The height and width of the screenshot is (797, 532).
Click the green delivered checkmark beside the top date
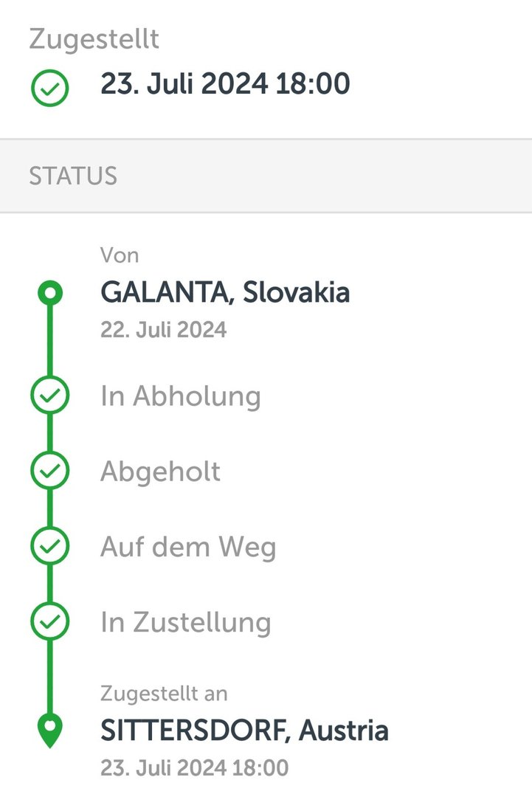click(x=49, y=89)
